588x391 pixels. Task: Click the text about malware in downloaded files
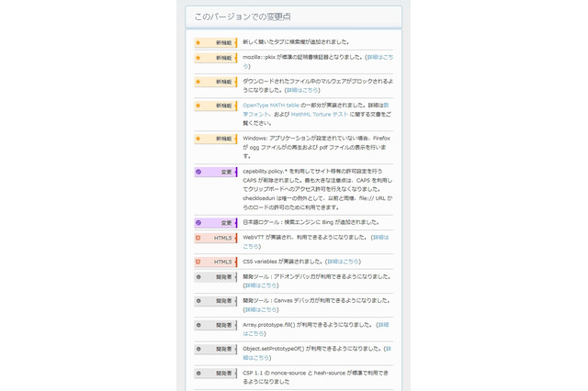pyautogui.click(x=318, y=85)
